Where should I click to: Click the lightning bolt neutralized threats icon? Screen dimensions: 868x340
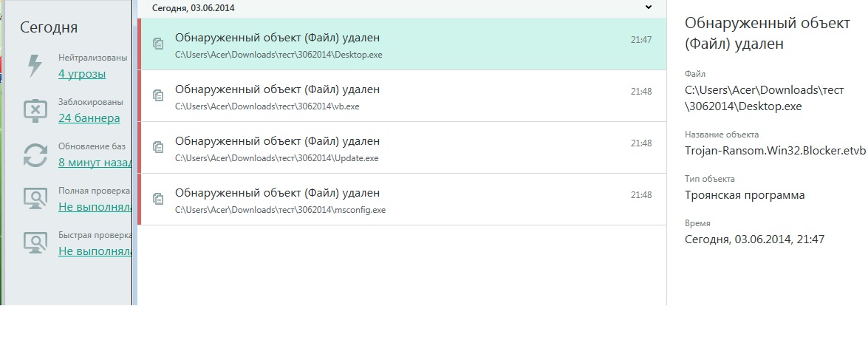point(35,66)
